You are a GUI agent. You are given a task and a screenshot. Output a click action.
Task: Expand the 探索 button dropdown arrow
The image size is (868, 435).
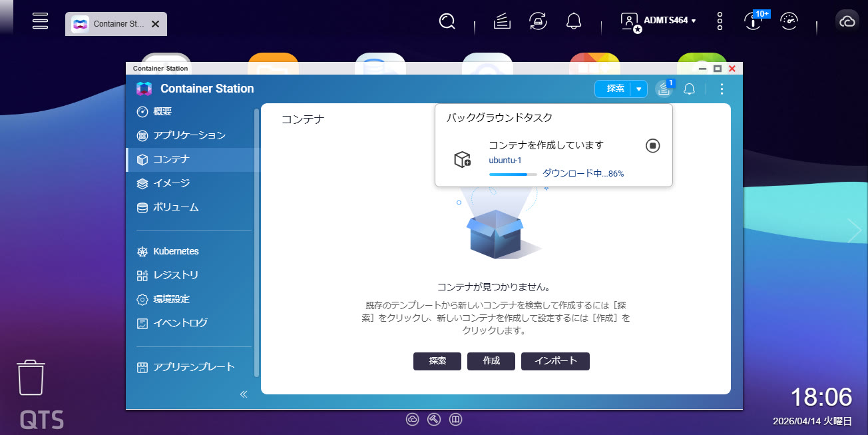639,89
